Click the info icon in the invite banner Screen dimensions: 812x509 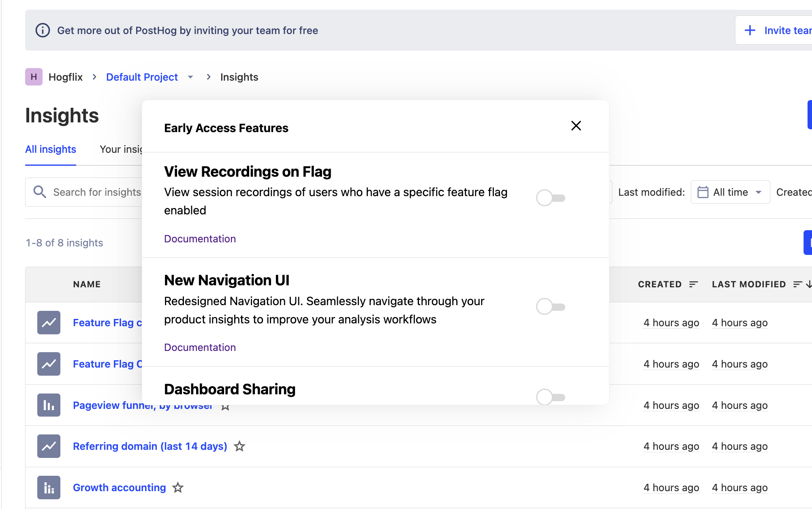[x=43, y=30]
